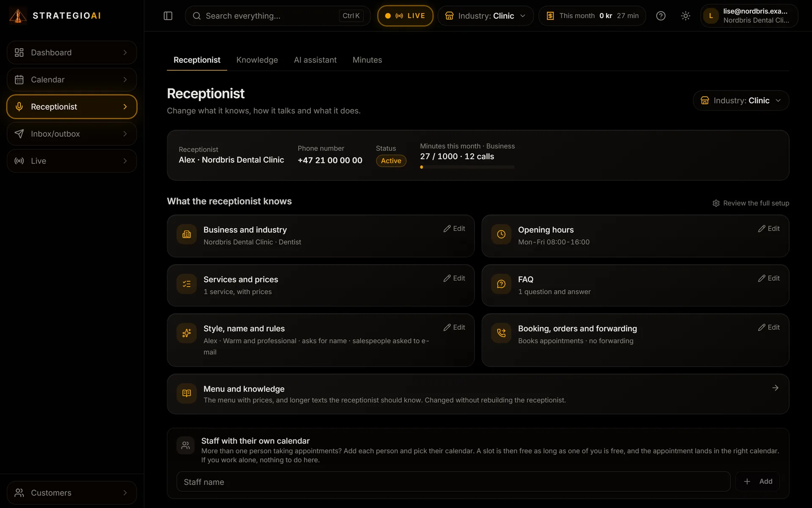Viewport: 812px width, 508px height.
Task: Click the Search everything field
Action: click(278, 16)
